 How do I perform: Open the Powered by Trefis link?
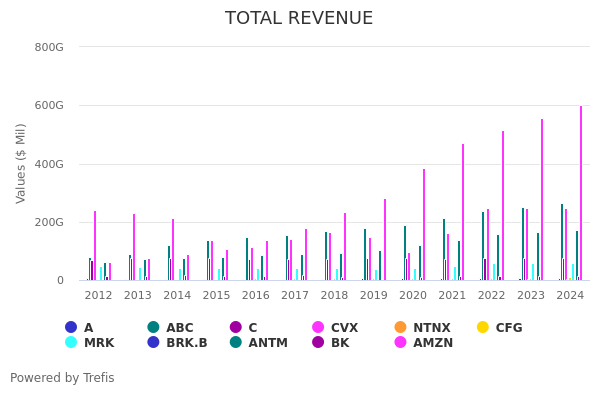tap(62, 378)
